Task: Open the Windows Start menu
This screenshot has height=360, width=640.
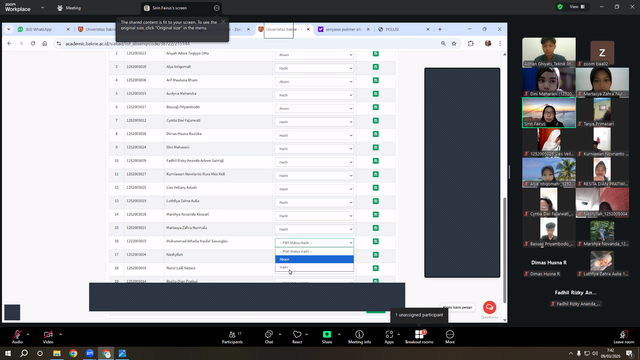Action: pos(8,353)
